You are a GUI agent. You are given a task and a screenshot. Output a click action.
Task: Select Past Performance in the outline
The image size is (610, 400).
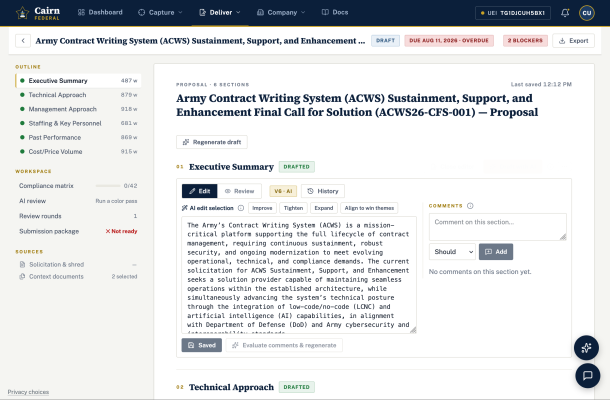78,137
